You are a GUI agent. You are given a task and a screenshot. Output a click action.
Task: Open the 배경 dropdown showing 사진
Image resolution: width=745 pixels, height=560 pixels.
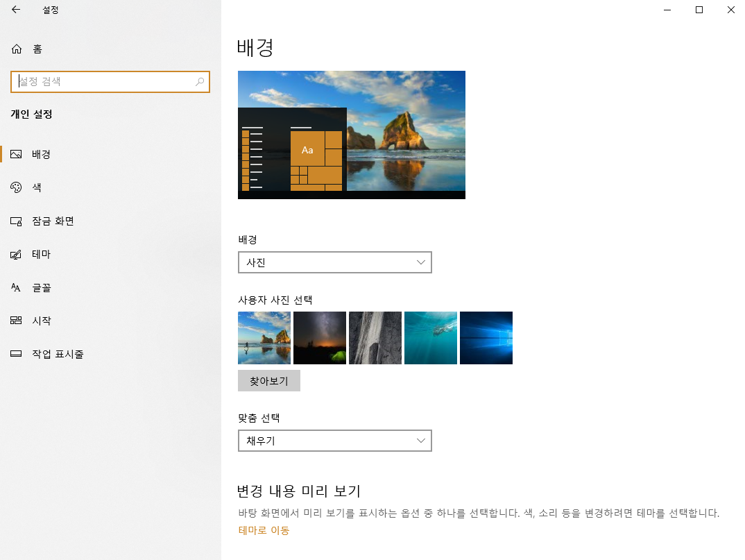click(x=335, y=262)
